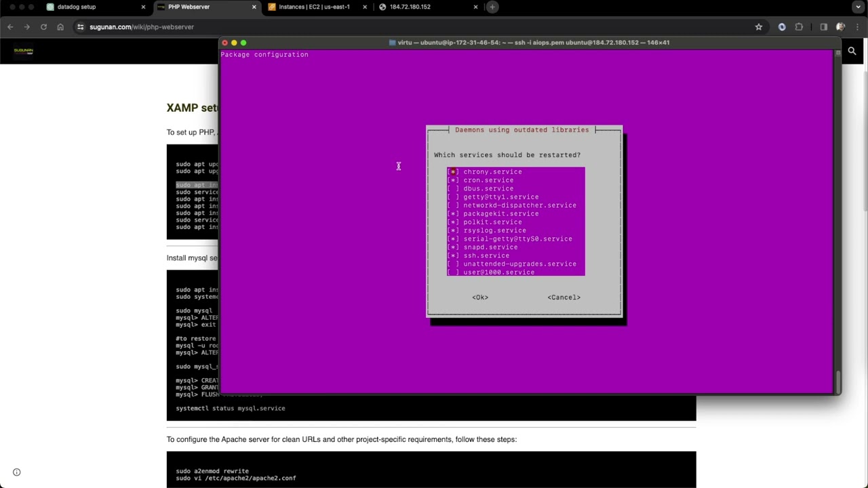The height and width of the screenshot is (488, 868).
Task: Go forward in browser history
Action: (x=26, y=27)
